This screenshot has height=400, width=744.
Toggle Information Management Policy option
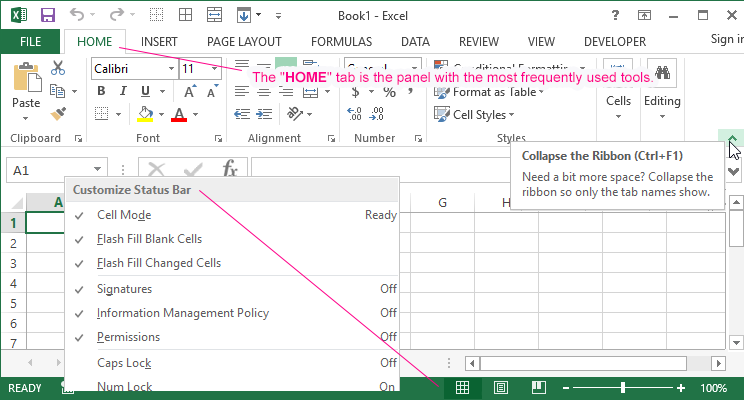232,313
